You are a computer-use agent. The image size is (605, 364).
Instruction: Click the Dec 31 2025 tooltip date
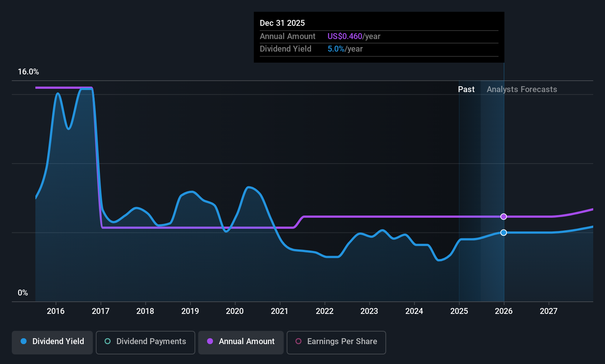(x=282, y=23)
